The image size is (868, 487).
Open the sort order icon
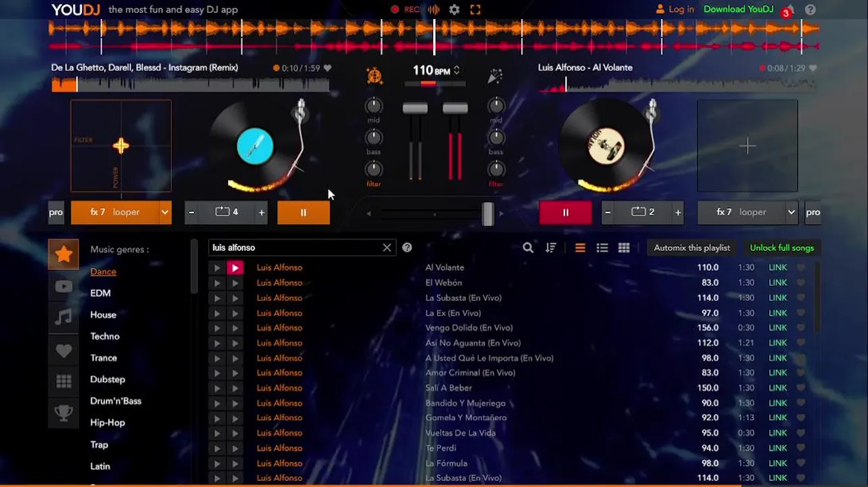point(551,248)
